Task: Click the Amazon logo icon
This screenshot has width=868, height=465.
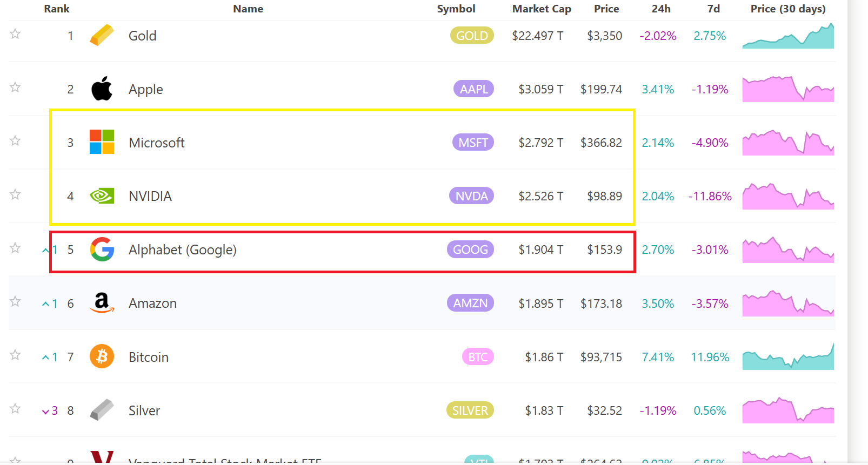Action: 102,303
